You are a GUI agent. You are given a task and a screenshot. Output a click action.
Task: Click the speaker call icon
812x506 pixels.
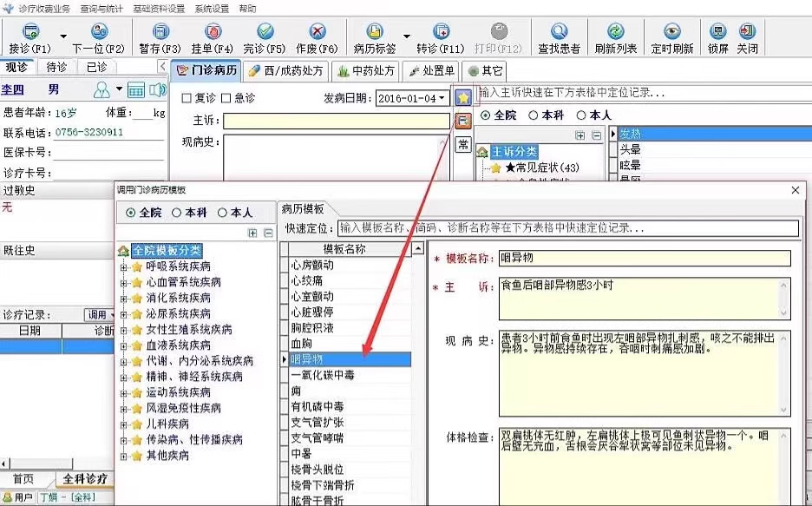[x=157, y=90]
